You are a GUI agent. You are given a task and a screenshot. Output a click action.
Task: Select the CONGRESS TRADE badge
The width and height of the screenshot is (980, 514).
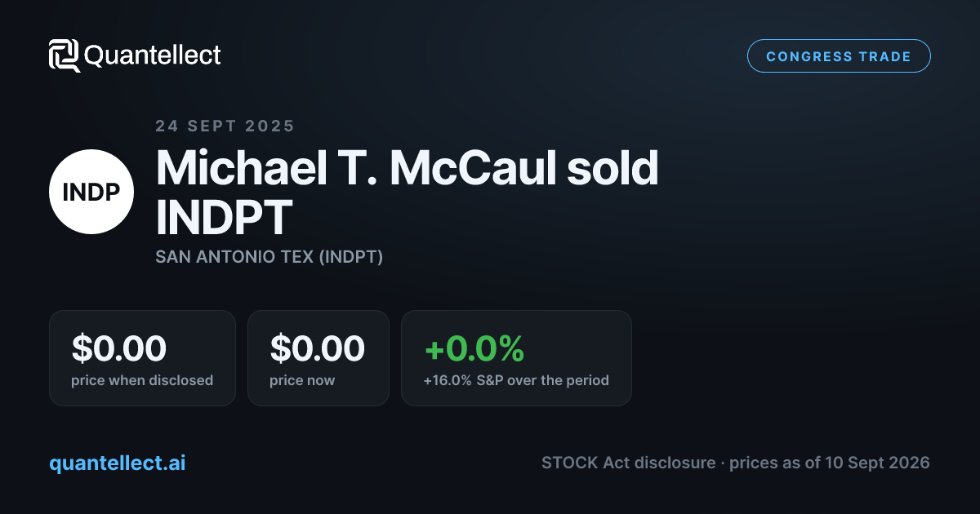click(x=839, y=56)
